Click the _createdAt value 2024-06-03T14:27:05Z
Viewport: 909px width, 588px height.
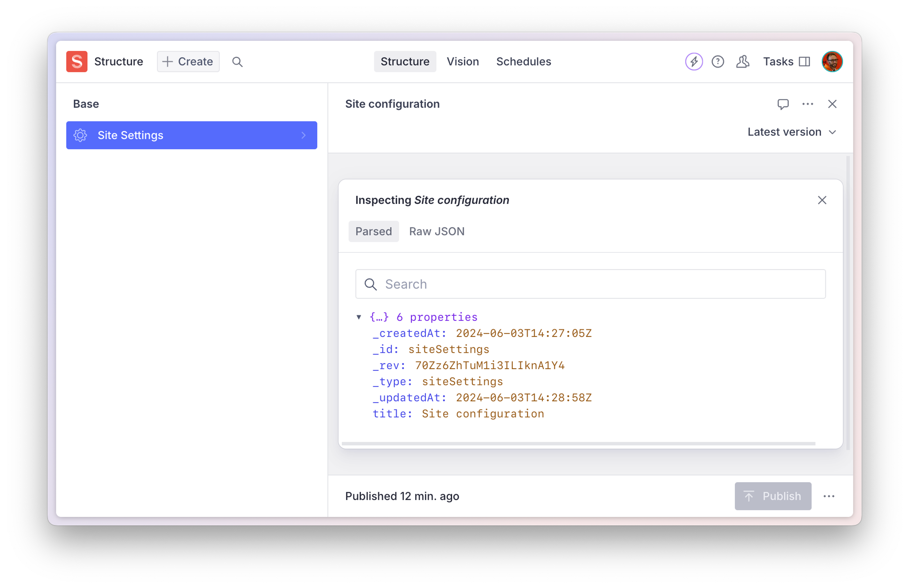pos(524,333)
